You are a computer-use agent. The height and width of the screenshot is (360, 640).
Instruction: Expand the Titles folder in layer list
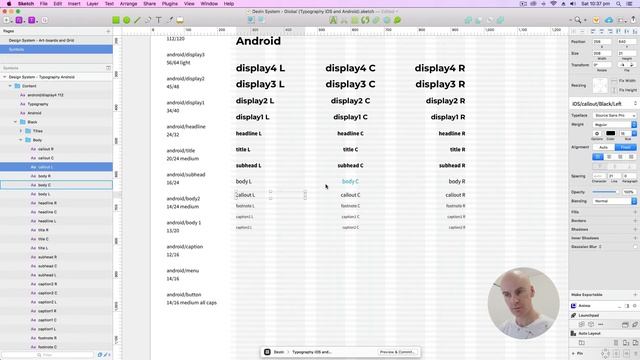[21, 131]
